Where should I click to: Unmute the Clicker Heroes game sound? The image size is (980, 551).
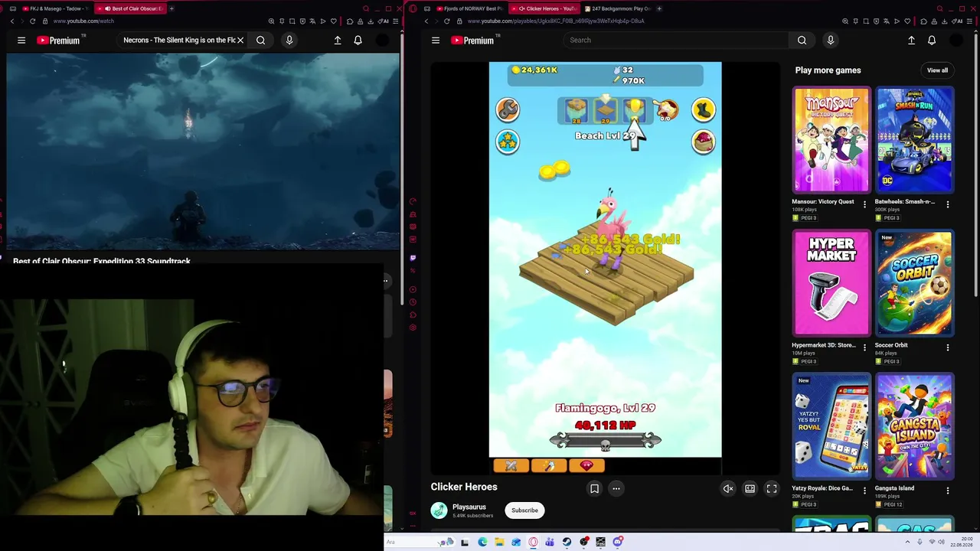728,488
